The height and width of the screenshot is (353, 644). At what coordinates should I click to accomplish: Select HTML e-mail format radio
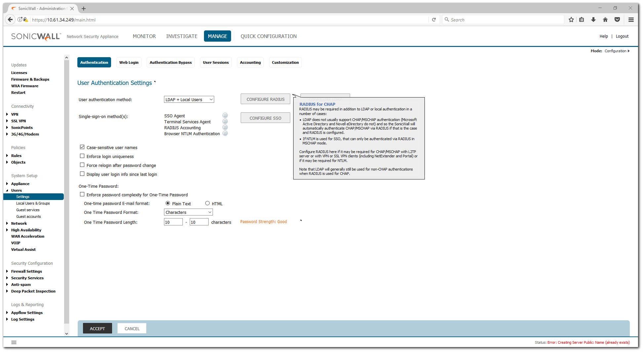coord(207,203)
